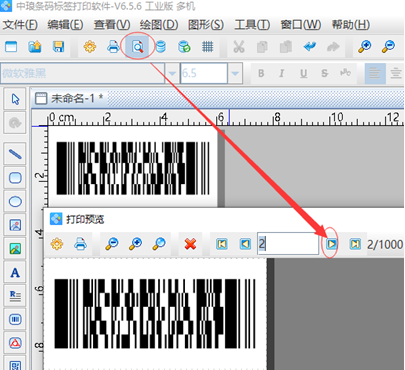Select the ellipse drawing tool
The image size is (405, 370).
pos(15,201)
